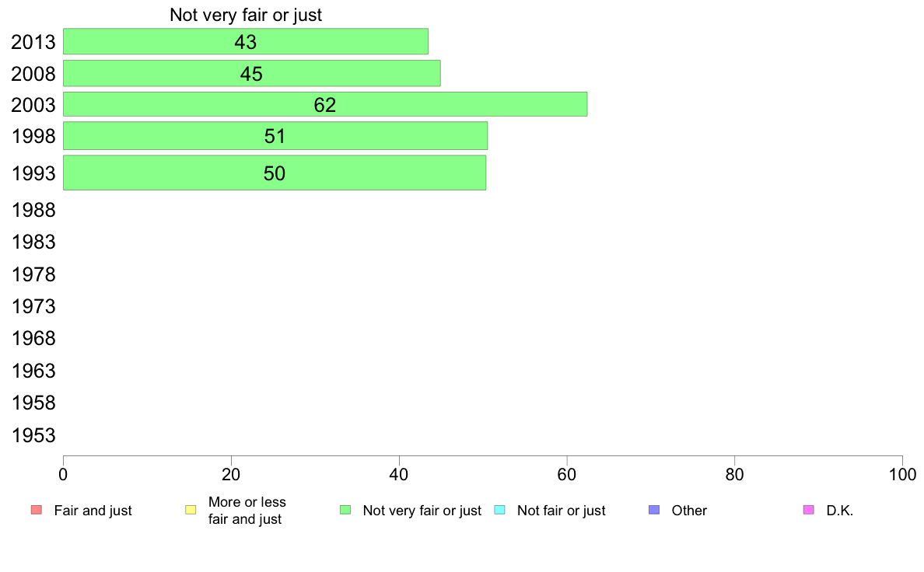Click the 1988 year label
Image resolution: width=924 pixels, height=572 pixels.
tap(33, 211)
